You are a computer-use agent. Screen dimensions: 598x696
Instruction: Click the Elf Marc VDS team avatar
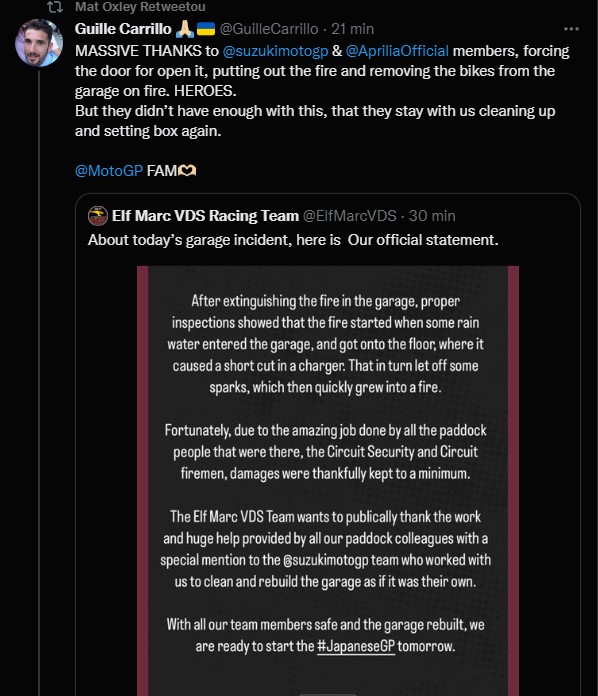click(x=98, y=216)
